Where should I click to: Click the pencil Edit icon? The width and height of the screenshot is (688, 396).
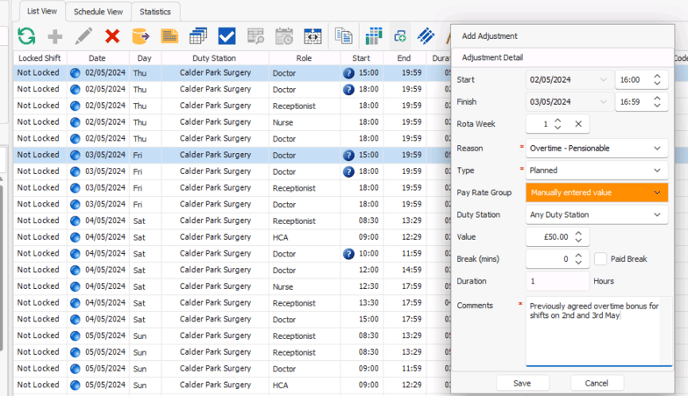tap(83, 36)
